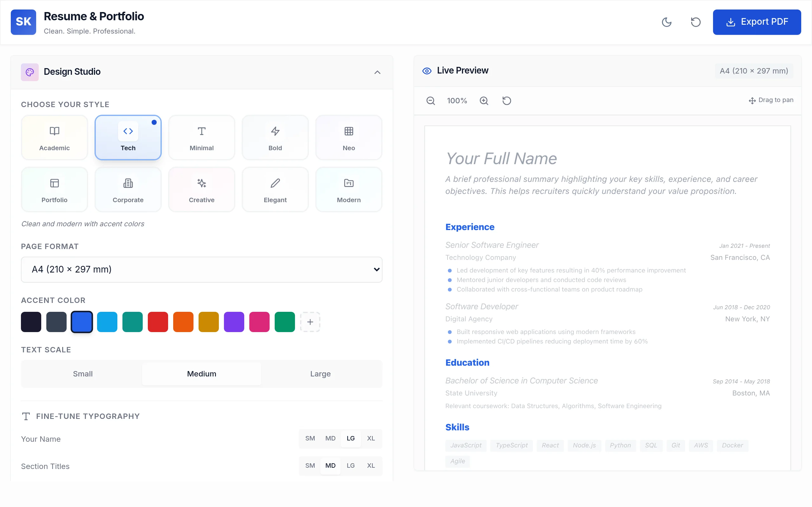
Task: Export the resume as PDF
Action: tap(757, 22)
